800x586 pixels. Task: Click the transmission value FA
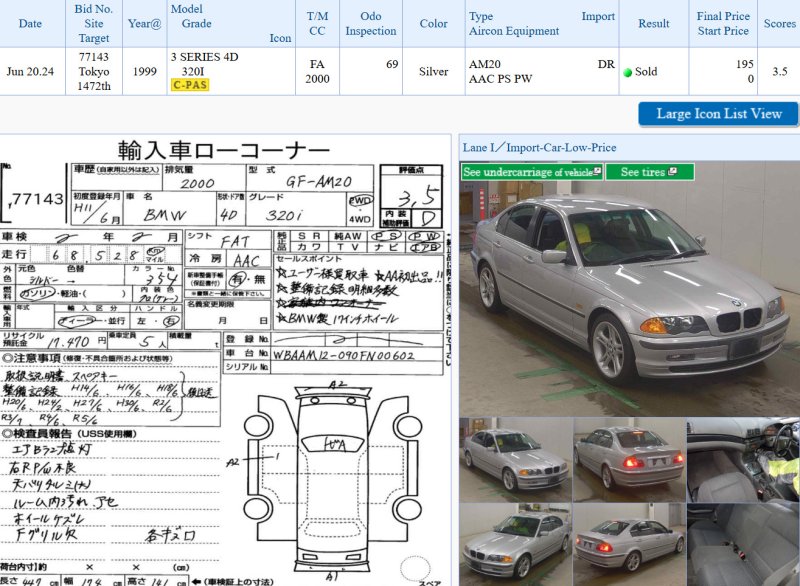[x=317, y=64]
